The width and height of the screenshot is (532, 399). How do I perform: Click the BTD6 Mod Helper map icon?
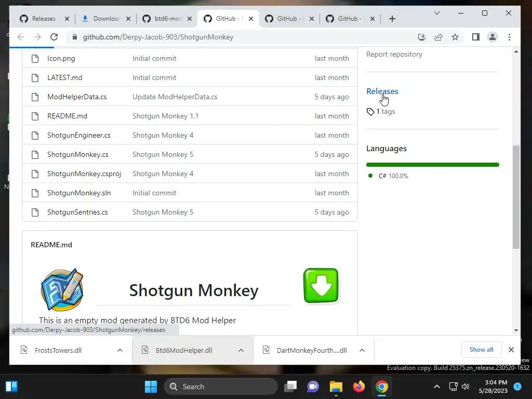pos(62,290)
